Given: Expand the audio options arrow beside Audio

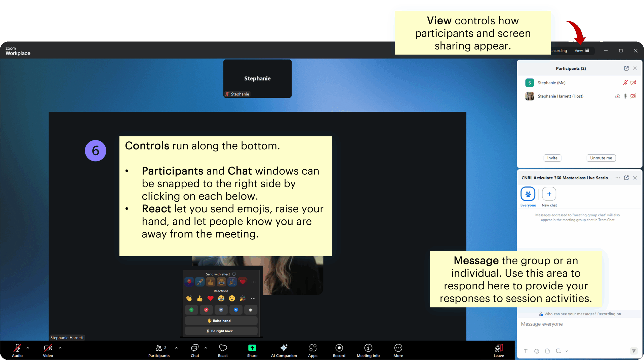Looking at the screenshot, I should [28, 348].
